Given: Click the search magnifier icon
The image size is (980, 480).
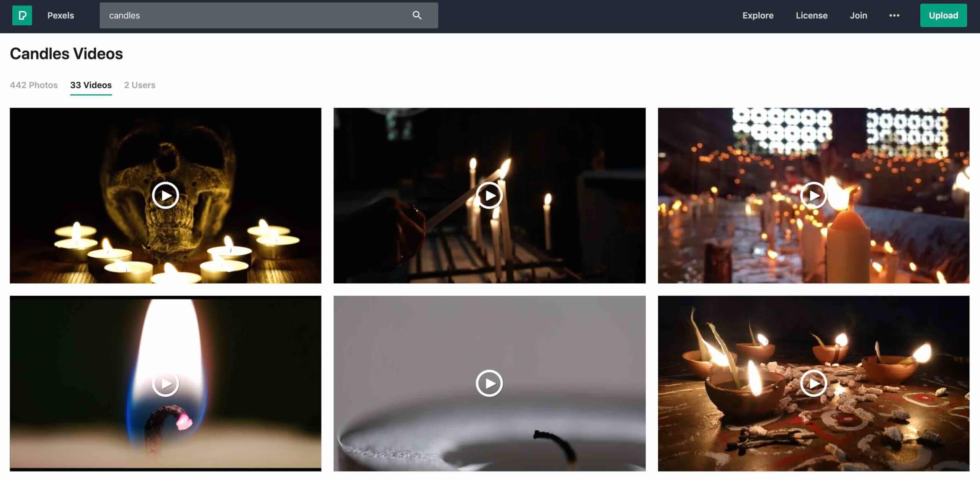Looking at the screenshot, I should click(x=417, y=15).
